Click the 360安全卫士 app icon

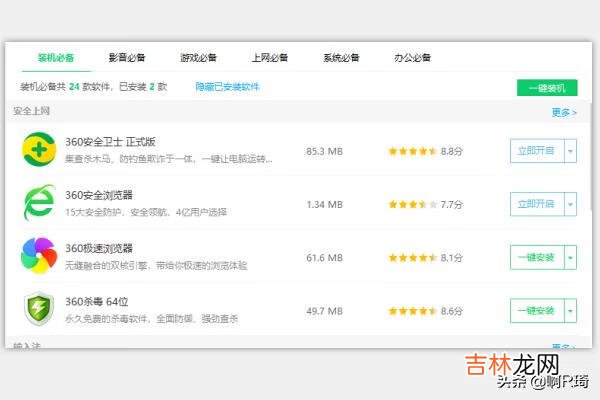click(39, 149)
